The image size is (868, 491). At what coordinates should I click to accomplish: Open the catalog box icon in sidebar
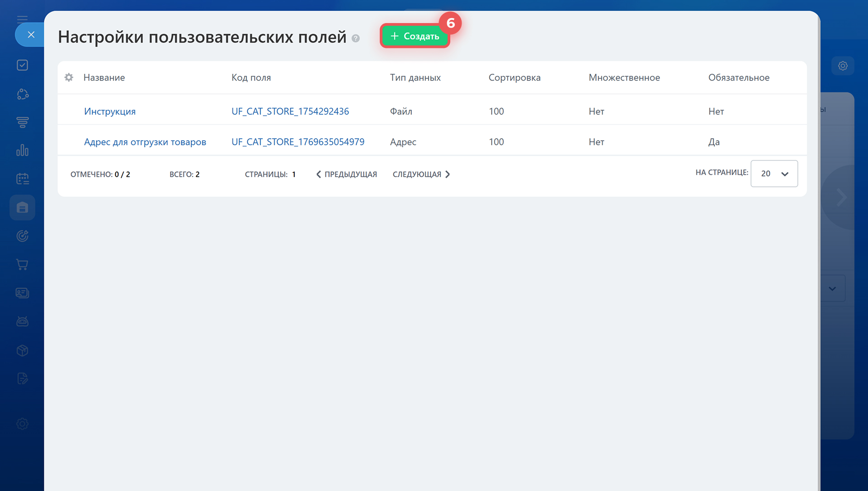tap(22, 350)
